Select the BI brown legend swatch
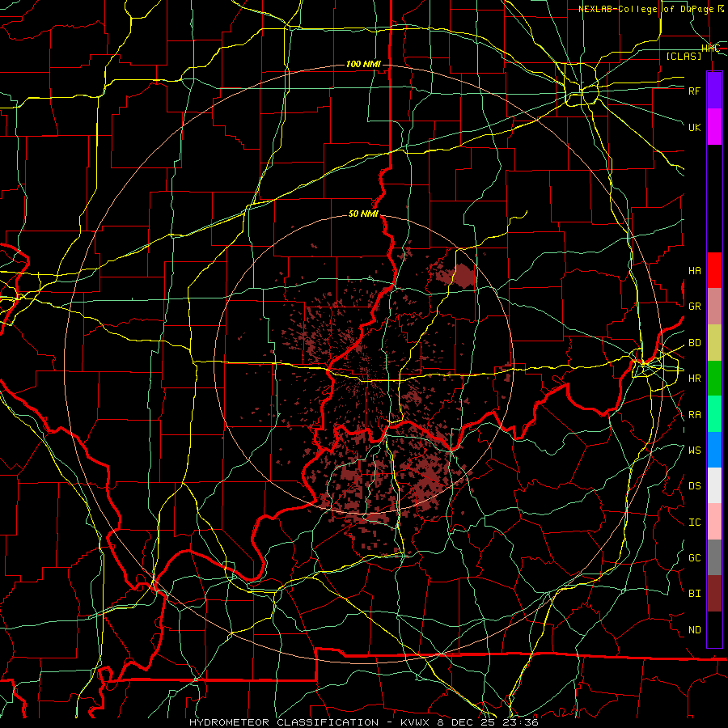This screenshot has width=728, height=728. point(714,594)
